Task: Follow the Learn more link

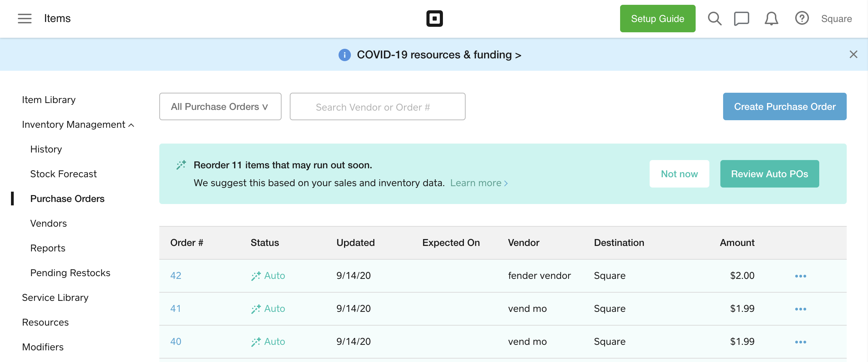Action: pos(479,183)
